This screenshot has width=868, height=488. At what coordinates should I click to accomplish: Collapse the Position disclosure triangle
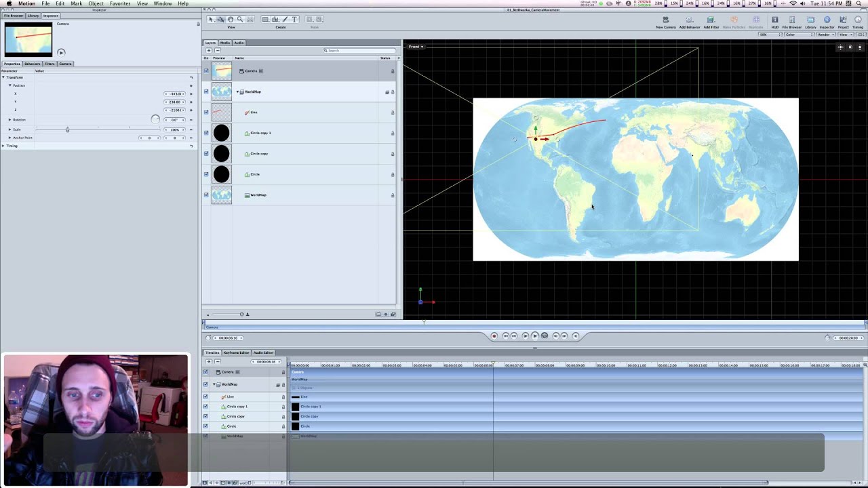9,85
